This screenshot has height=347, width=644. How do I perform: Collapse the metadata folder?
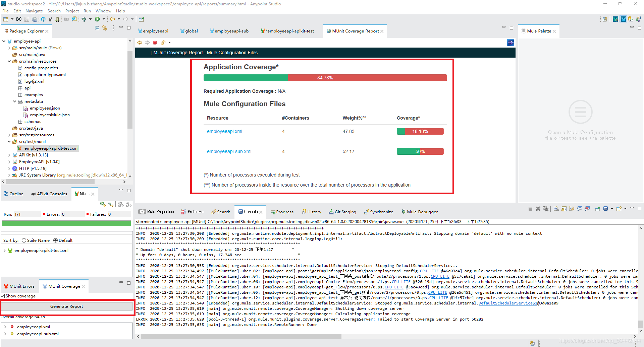pos(15,101)
